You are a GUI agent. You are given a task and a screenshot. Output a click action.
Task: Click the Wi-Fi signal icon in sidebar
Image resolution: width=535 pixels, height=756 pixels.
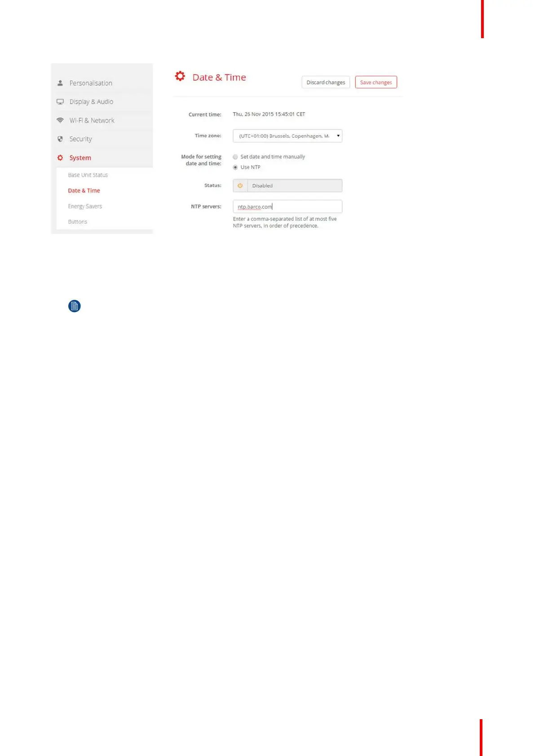(x=60, y=120)
